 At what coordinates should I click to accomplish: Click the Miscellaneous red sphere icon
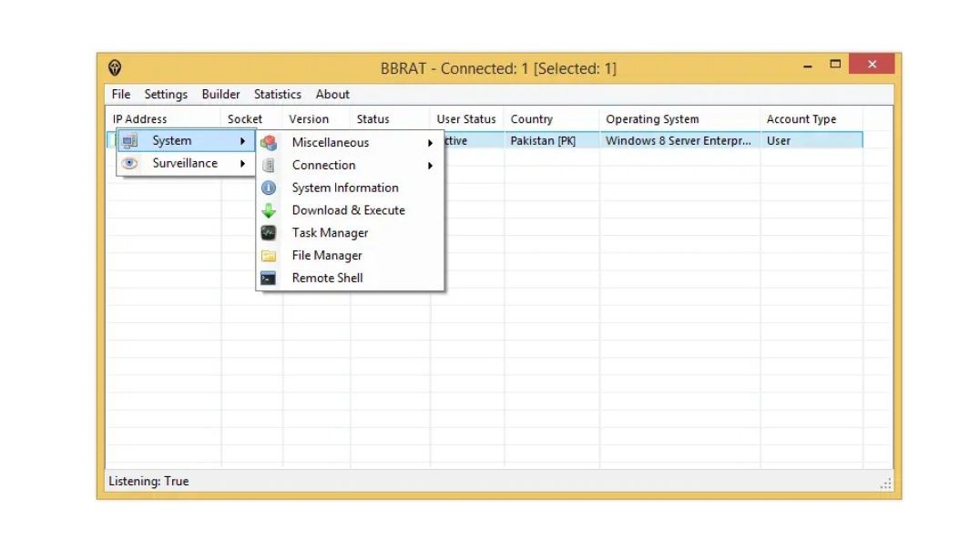tap(270, 142)
